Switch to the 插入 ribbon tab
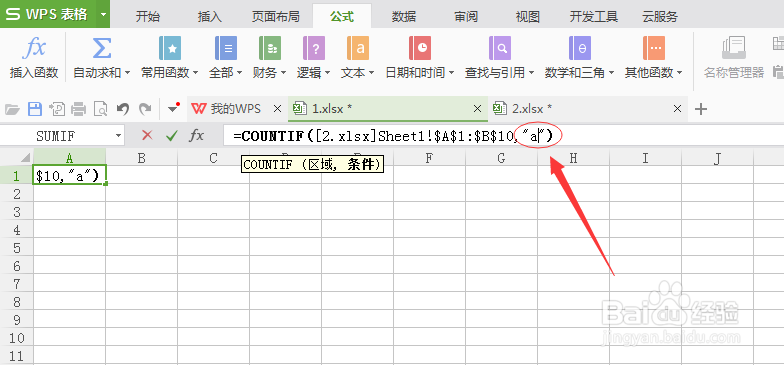Image resolution: width=784 pixels, height=365 pixels. coord(210,16)
